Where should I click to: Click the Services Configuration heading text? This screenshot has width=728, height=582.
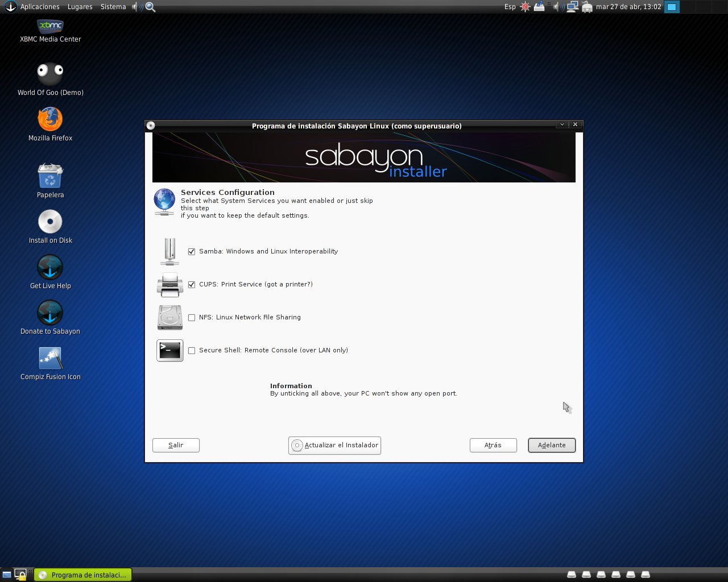pyautogui.click(x=227, y=192)
